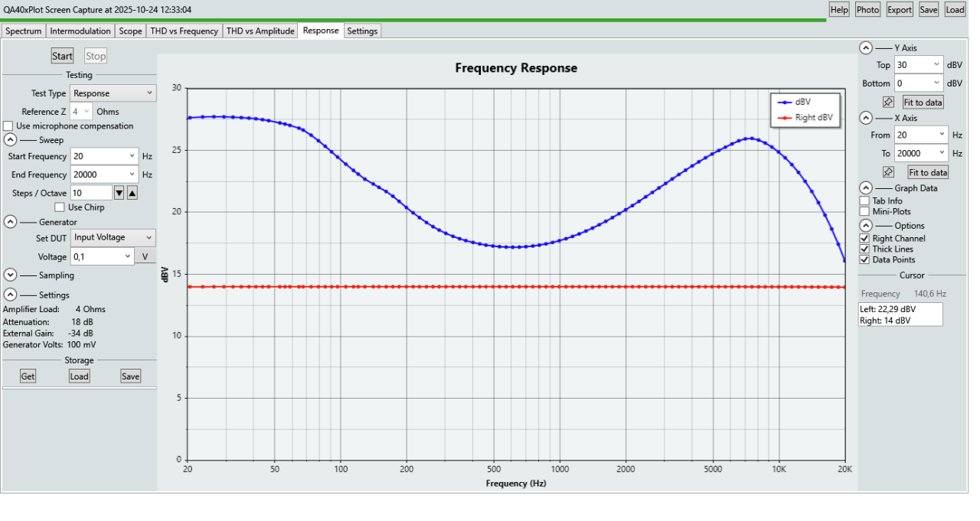Expand the Sampling section
The image size is (980, 521).
pos(11,275)
